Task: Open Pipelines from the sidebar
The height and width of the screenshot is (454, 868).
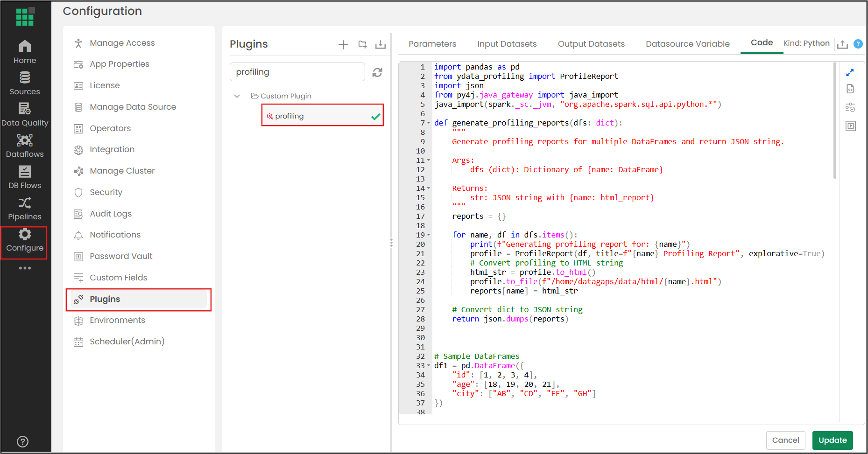Action: pyautogui.click(x=25, y=209)
